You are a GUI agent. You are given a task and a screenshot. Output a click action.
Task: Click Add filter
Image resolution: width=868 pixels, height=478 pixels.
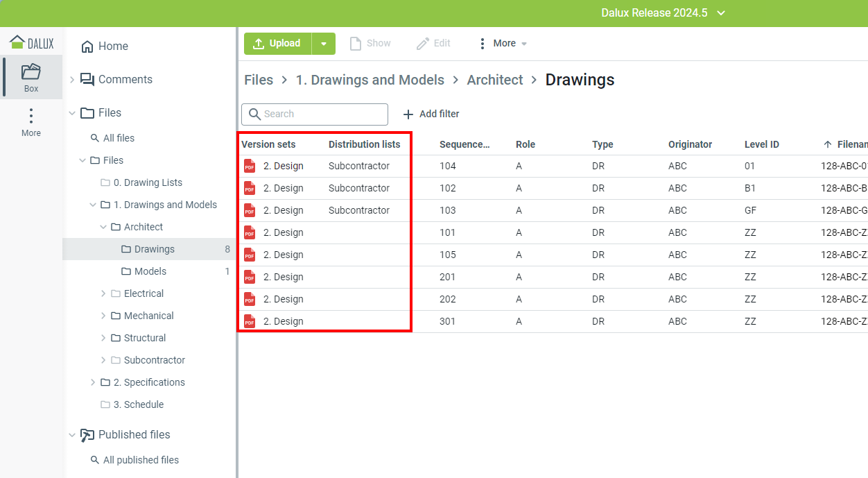[x=431, y=114]
